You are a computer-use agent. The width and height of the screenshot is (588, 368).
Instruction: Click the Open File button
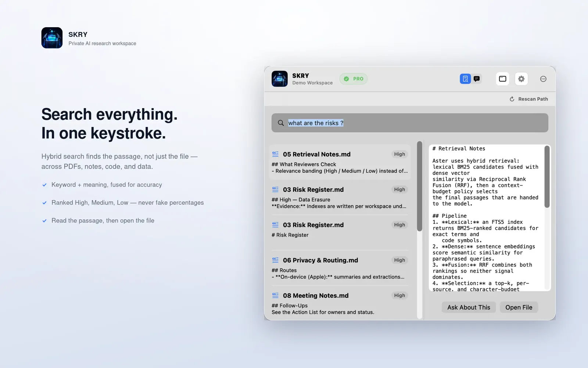(519, 307)
